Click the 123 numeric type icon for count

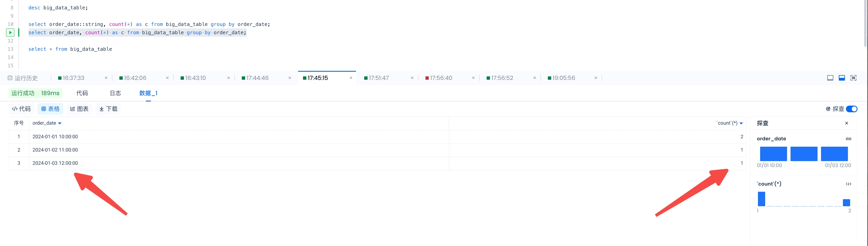848,184
